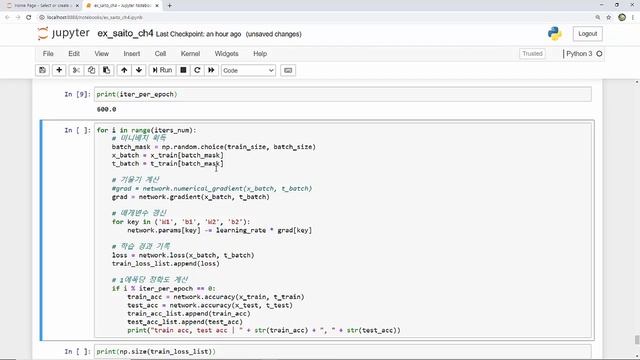The width and height of the screenshot is (640, 360).
Task: Click the Logout button
Action: tap(587, 34)
